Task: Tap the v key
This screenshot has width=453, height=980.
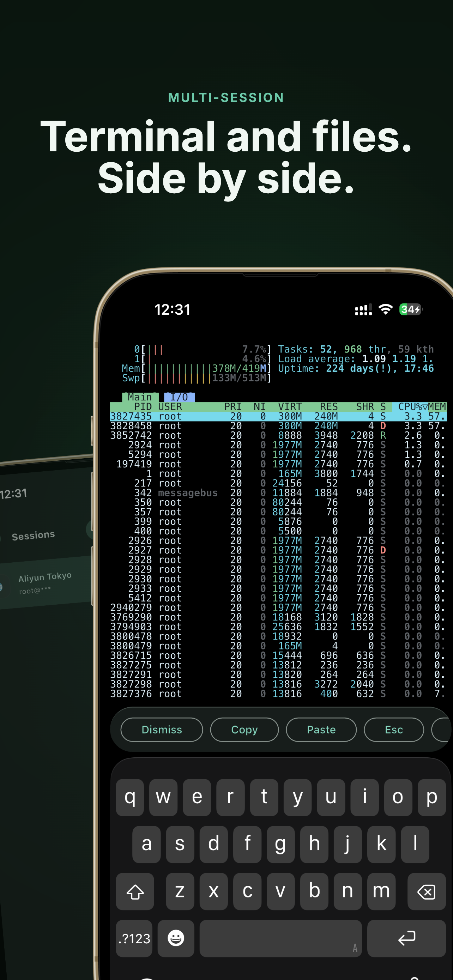Action: point(281,891)
